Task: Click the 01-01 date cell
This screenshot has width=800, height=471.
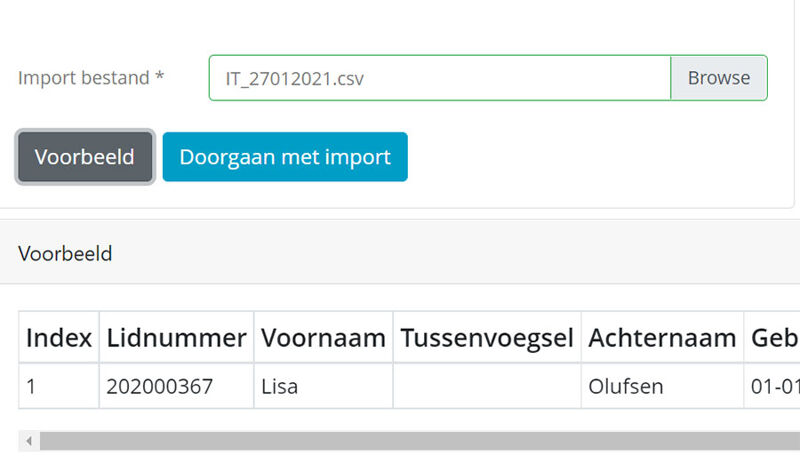Action: (x=773, y=386)
